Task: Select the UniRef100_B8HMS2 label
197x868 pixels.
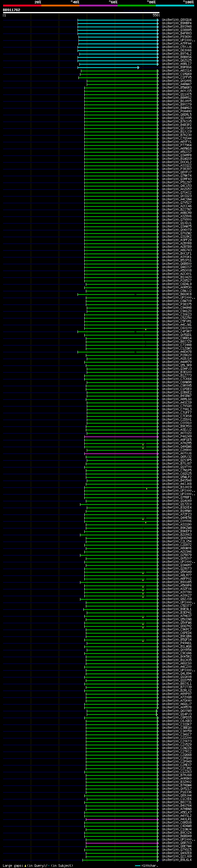Action: pyautogui.click(x=176, y=98)
